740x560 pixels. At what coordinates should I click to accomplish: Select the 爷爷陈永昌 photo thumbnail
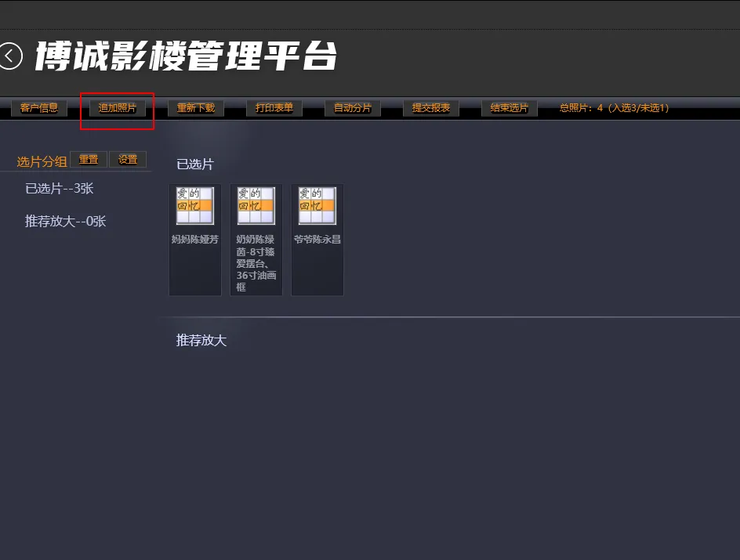pyautogui.click(x=317, y=206)
